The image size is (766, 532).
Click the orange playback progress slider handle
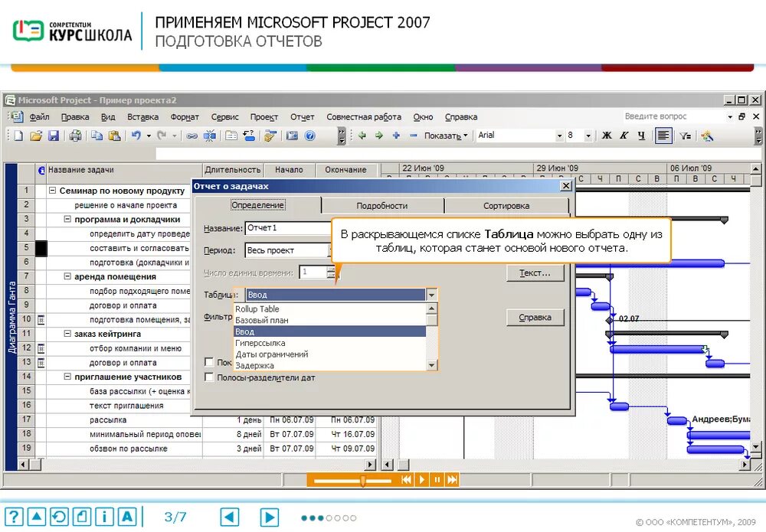click(x=362, y=481)
